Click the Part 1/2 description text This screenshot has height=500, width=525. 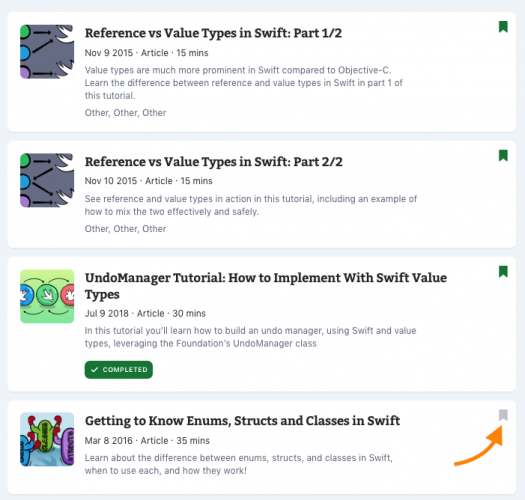243,83
